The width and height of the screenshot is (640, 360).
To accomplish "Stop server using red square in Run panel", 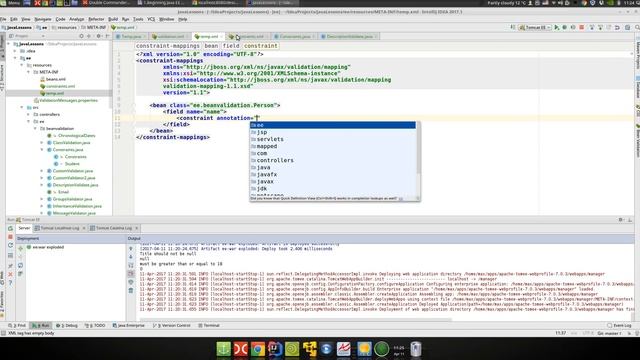I will click(10, 237).
